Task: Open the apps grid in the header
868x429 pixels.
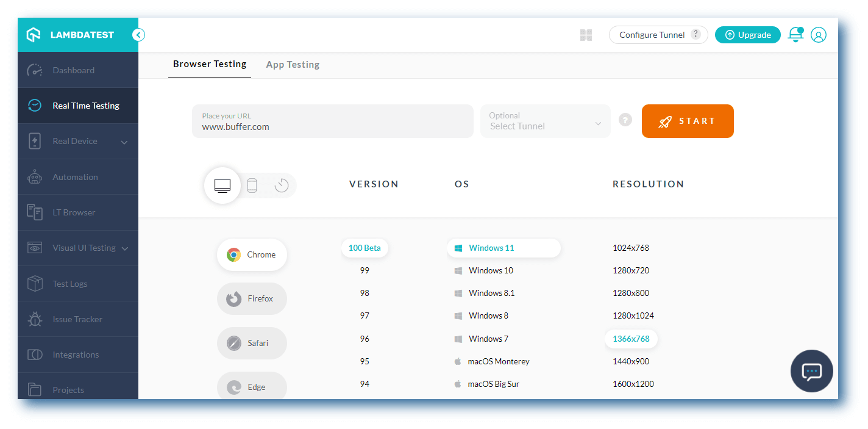Action: [586, 35]
